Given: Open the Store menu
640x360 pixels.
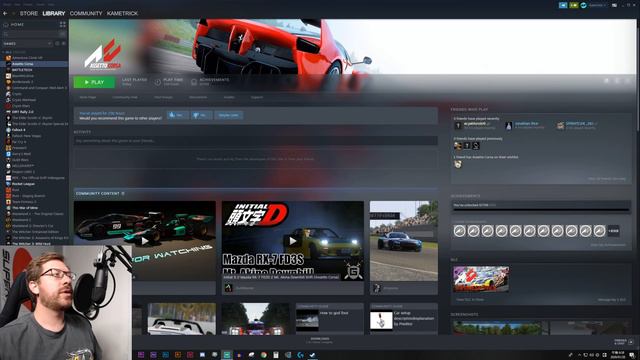Looking at the screenshot, I should pos(29,13).
